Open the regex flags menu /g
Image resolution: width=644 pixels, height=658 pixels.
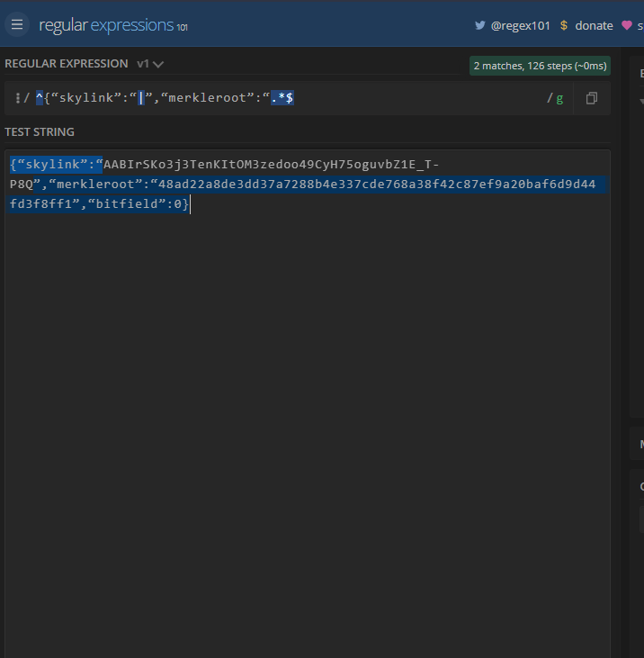(x=555, y=98)
